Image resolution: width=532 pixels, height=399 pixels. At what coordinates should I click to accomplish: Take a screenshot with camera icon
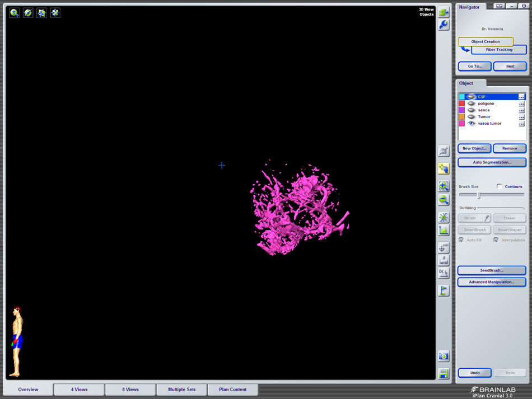[444, 356]
